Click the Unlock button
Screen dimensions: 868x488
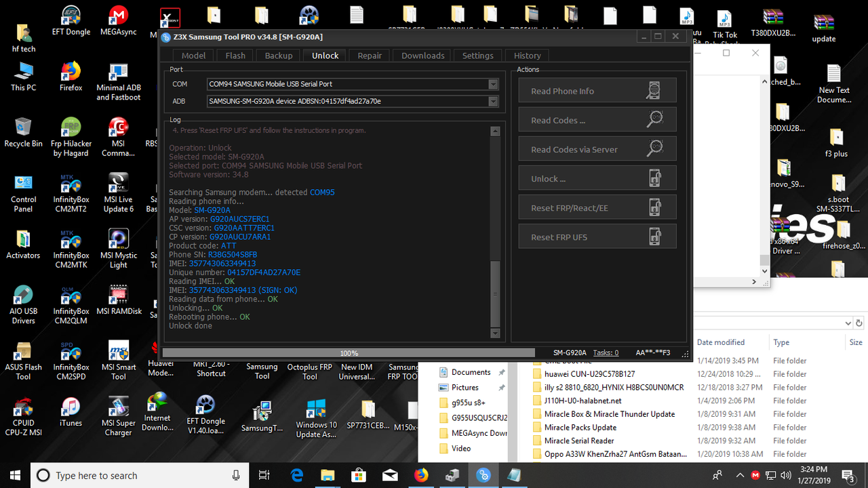coord(597,178)
